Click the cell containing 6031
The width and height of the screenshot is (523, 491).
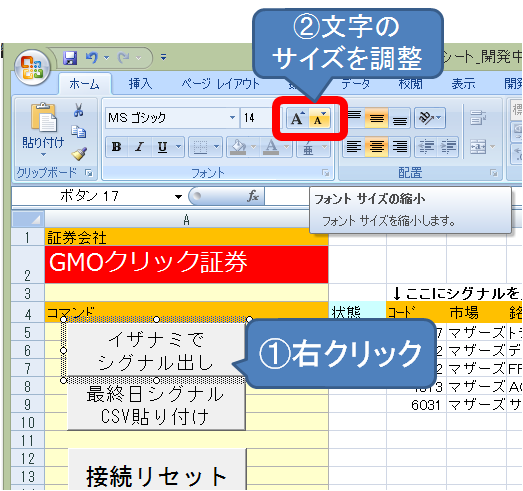point(416,405)
